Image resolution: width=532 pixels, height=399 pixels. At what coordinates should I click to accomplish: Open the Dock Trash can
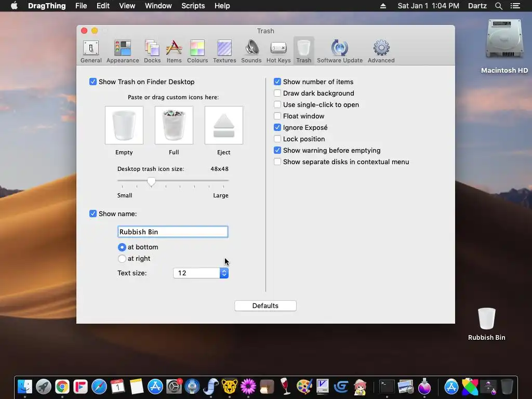(x=507, y=387)
